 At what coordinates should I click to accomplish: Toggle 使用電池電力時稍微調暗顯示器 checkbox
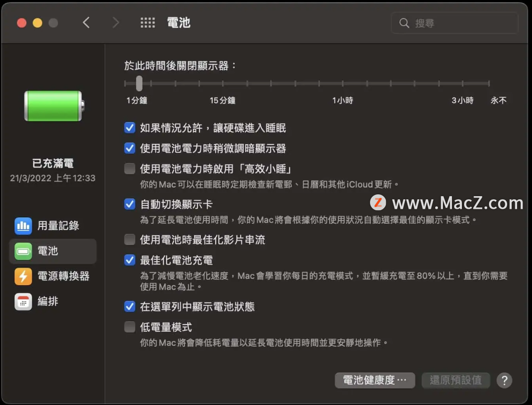tap(129, 148)
